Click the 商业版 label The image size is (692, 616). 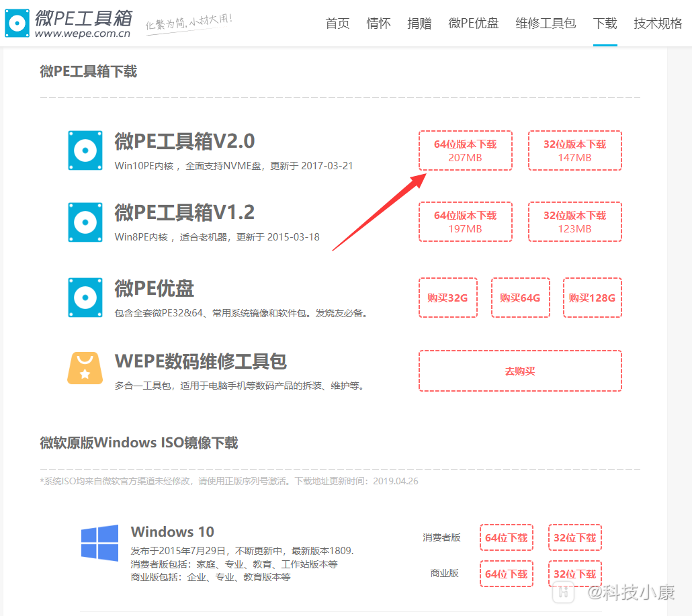coord(445,573)
